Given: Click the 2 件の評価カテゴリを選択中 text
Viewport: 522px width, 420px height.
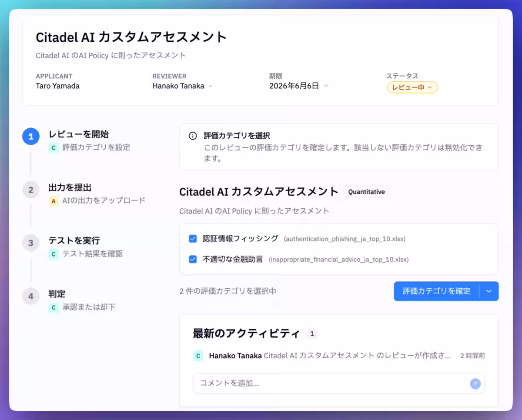Looking at the screenshot, I should pos(228,291).
